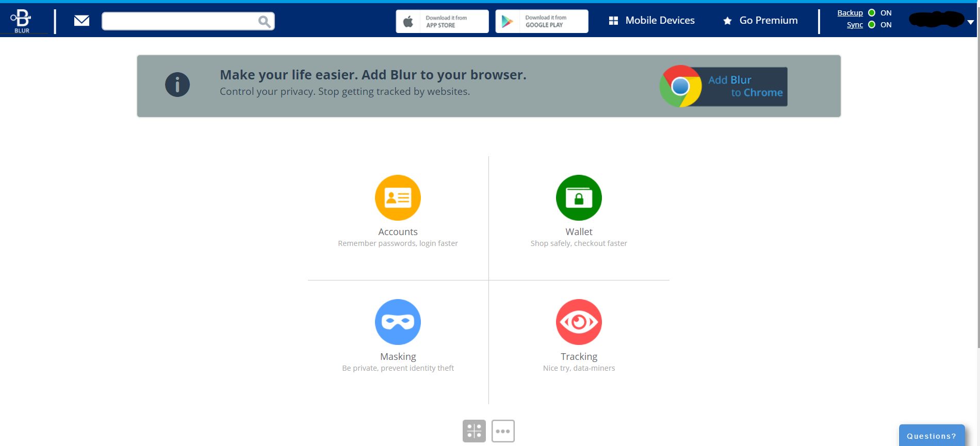This screenshot has width=980, height=446.
Task: Click the info circle icon in the banner
Action: pos(177,85)
